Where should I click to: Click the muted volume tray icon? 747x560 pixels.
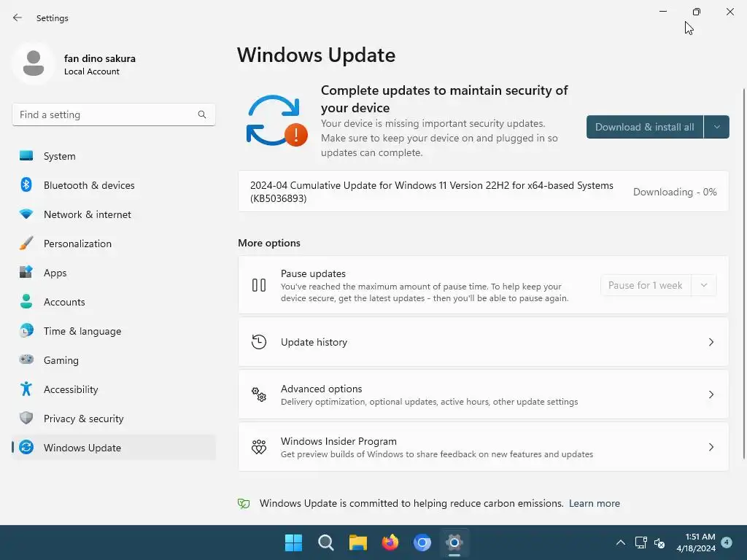point(659,542)
